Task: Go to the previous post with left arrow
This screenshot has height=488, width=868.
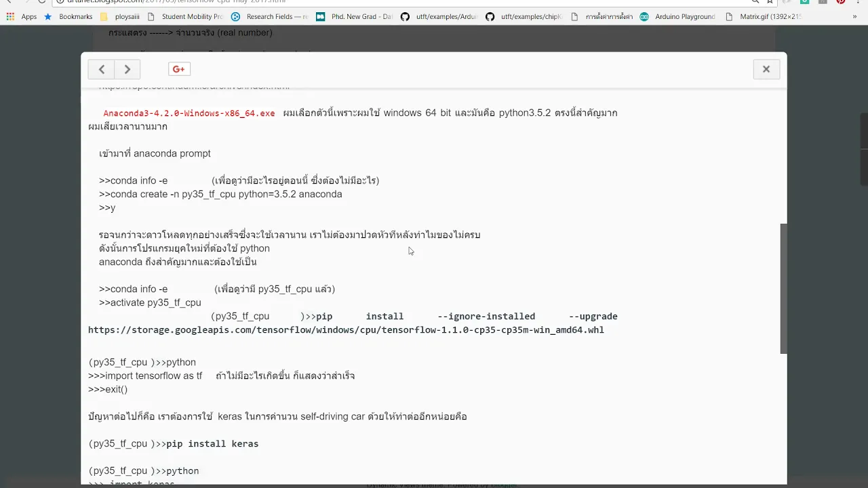Action: click(x=101, y=69)
